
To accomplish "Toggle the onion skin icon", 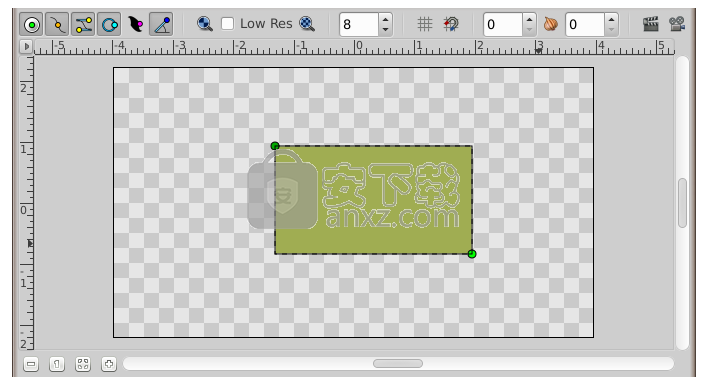I will tap(551, 24).
